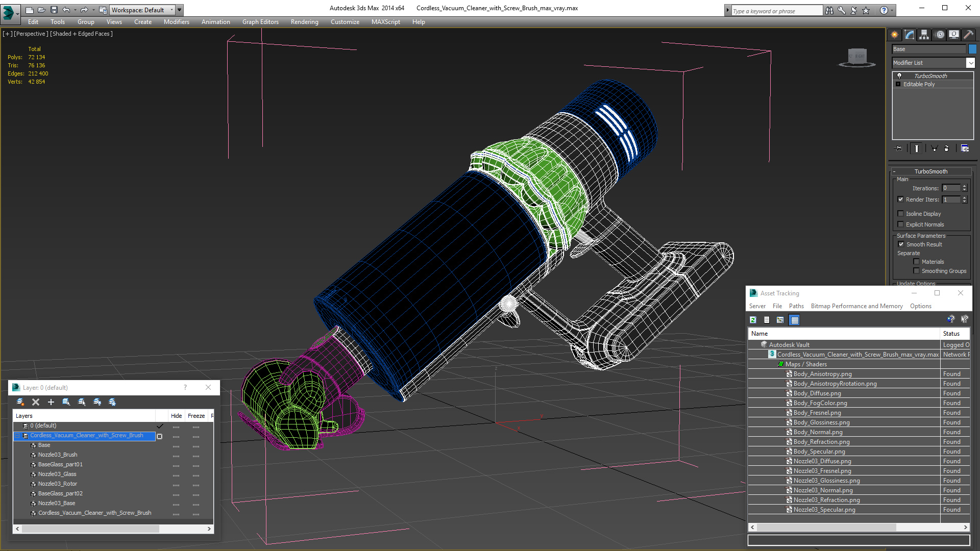The image size is (980, 551).
Task: Open the Modify command panel tab
Action: pyautogui.click(x=910, y=35)
